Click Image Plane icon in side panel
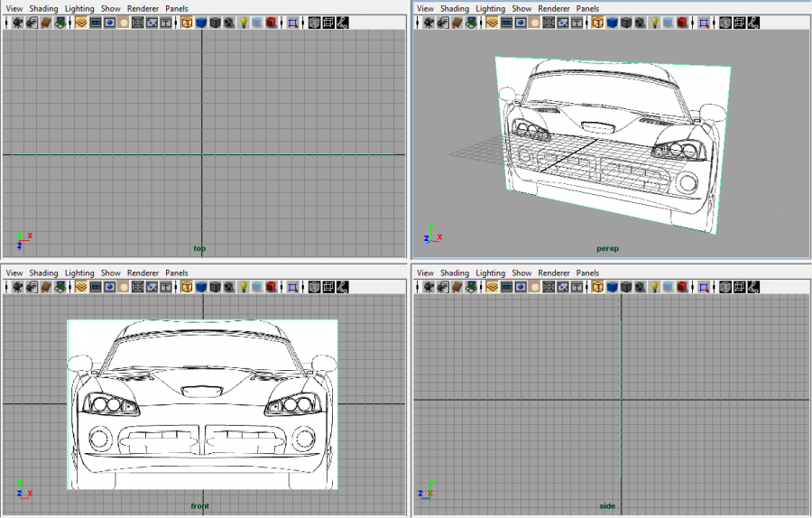 [471, 287]
